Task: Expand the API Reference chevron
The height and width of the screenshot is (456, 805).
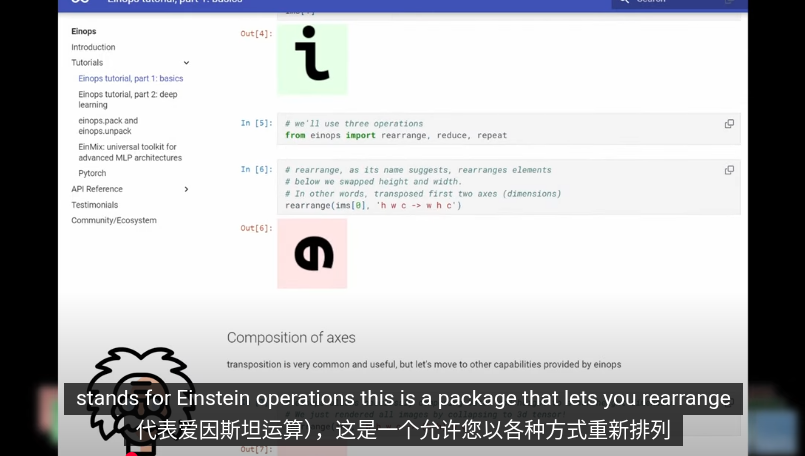Action: 186,189
